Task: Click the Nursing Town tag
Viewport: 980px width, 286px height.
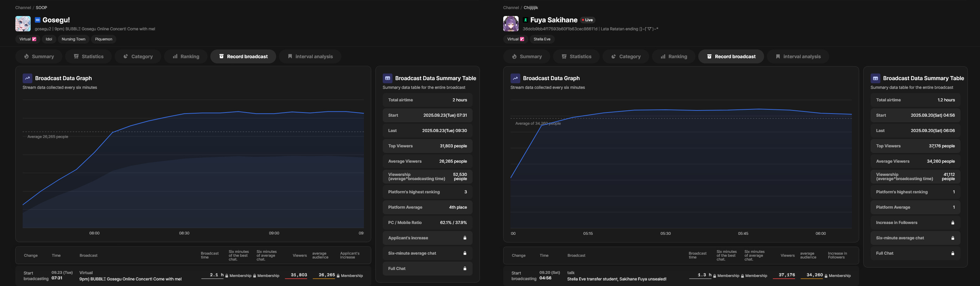Action: pyautogui.click(x=73, y=39)
